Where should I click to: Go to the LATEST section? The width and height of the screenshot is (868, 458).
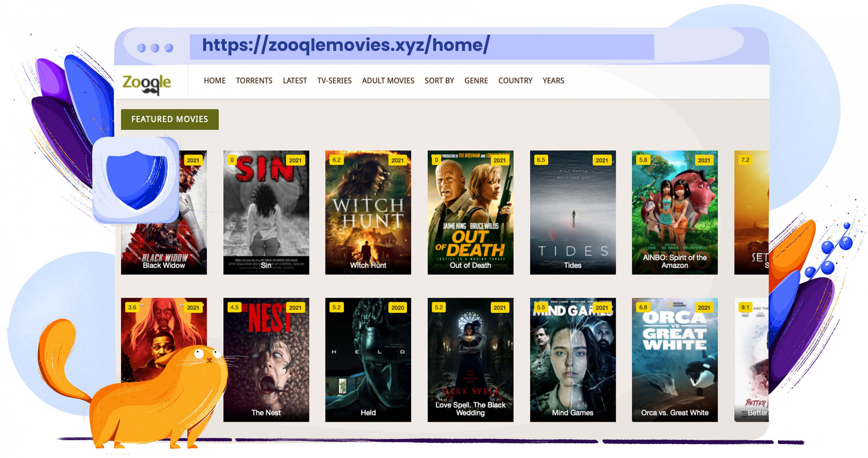(x=295, y=81)
